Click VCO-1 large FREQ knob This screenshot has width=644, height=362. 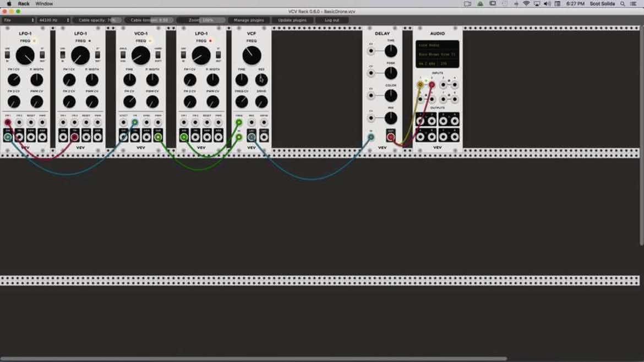point(140,55)
